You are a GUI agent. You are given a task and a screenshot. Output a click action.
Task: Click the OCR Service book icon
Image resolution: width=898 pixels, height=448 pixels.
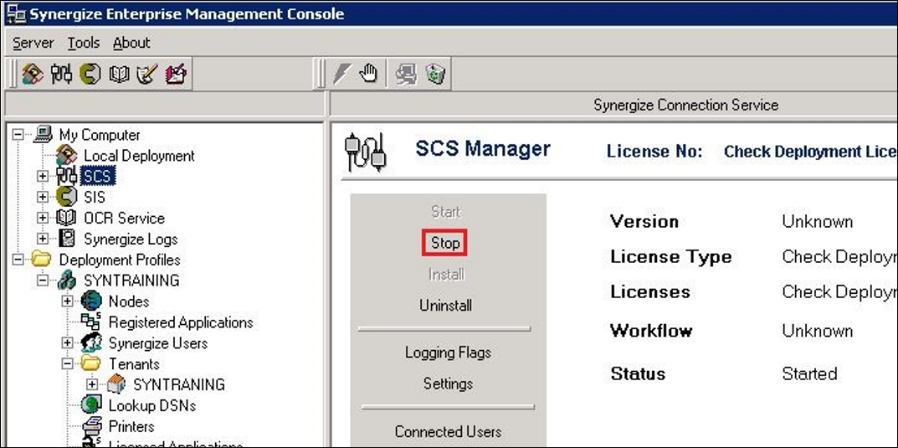67,218
